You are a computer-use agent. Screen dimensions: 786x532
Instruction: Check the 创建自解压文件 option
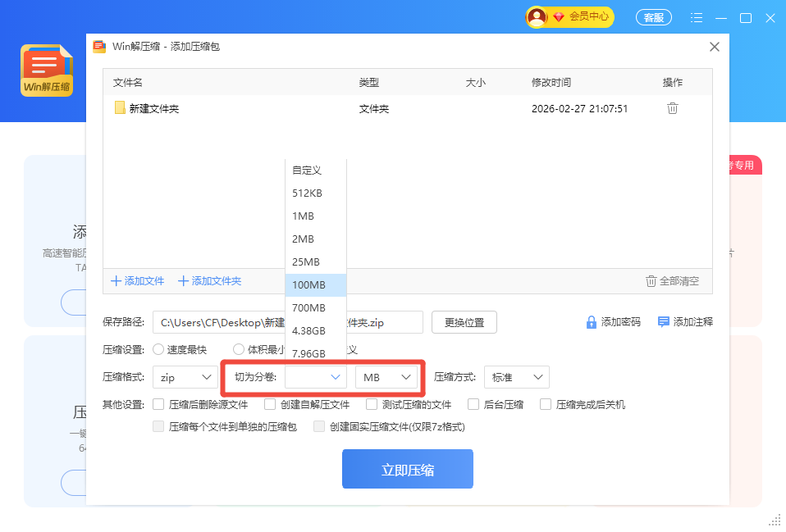(270, 404)
